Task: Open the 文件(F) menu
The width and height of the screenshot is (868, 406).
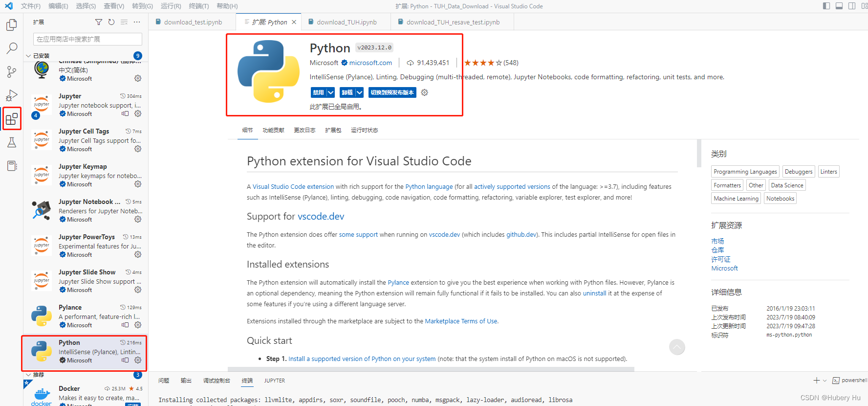Action: pos(31,6)
